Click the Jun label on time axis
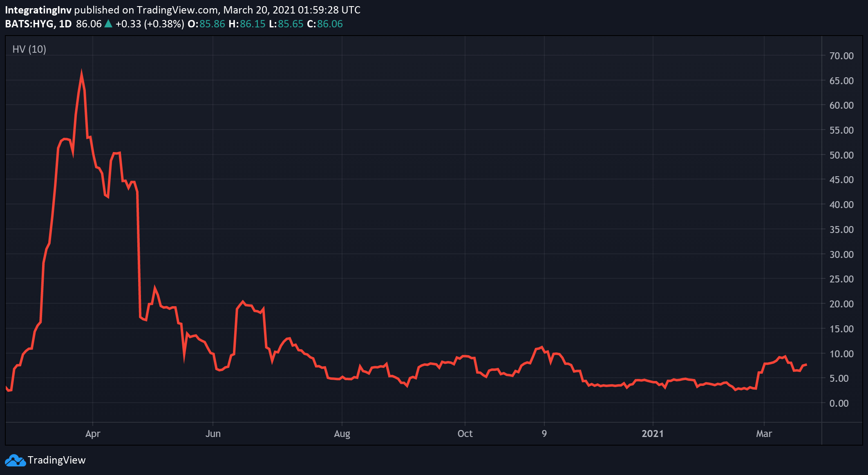 (x=213, y=434)
